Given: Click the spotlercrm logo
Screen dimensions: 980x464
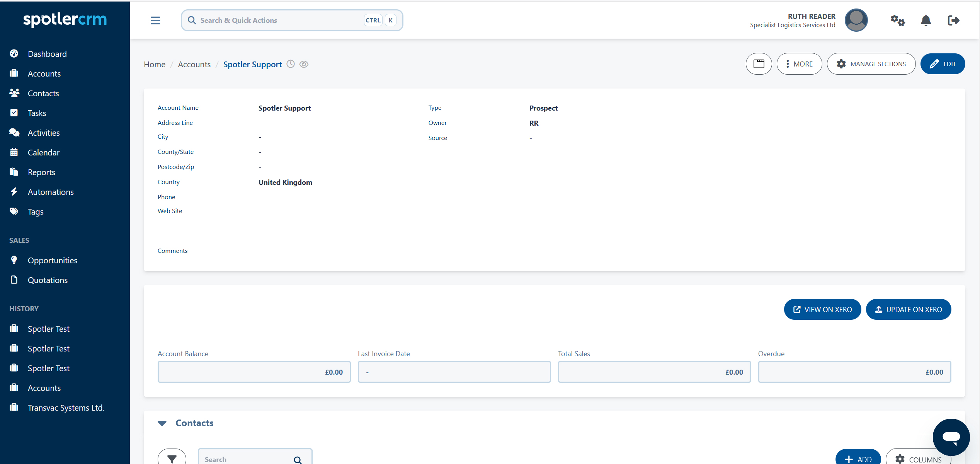Looking at the screenshot, I should (x=65, y=19).
